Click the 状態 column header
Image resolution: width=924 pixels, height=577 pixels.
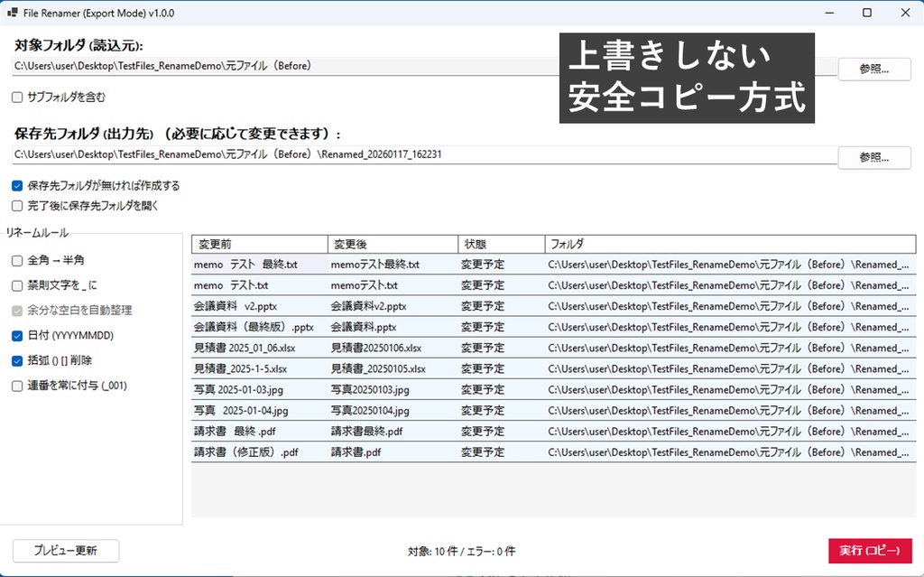click(501, 243)
